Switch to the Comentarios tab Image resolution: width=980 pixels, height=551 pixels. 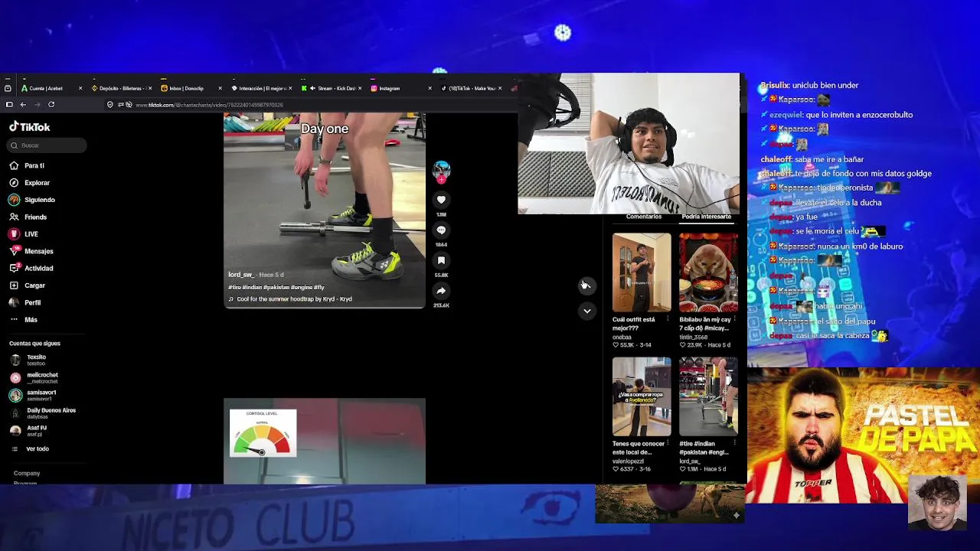pyautogui.click(x=643, y=217)
